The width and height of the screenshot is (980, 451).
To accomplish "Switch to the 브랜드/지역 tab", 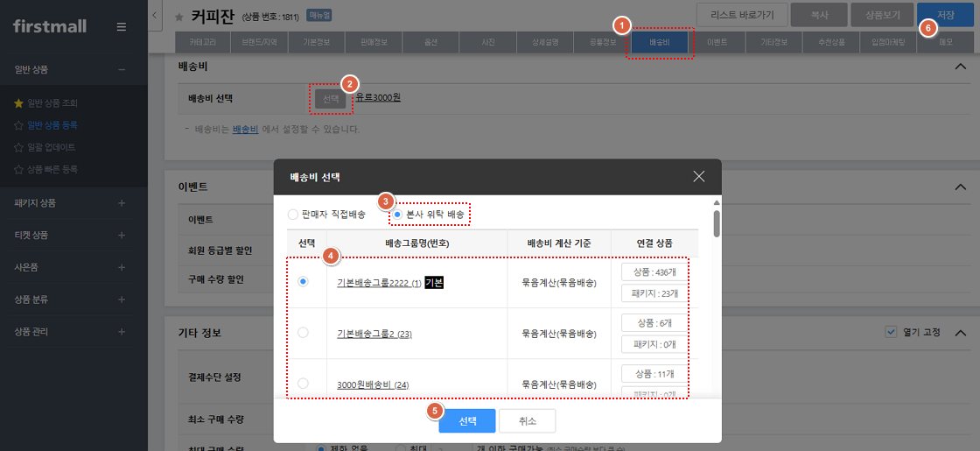I will (x=260, y=43).
